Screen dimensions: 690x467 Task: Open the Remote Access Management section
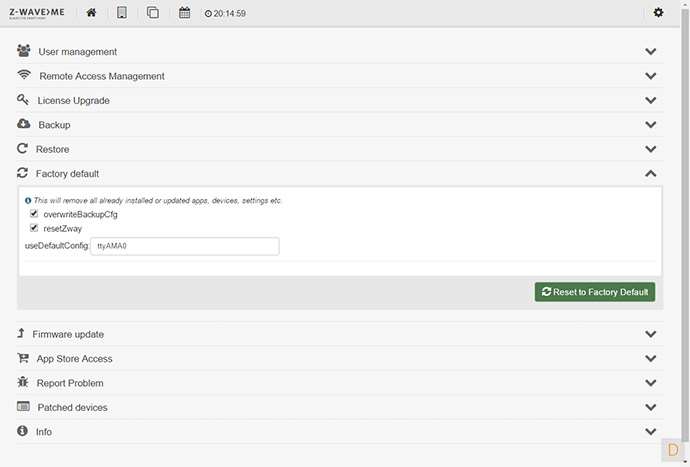[x=101, y=76]
